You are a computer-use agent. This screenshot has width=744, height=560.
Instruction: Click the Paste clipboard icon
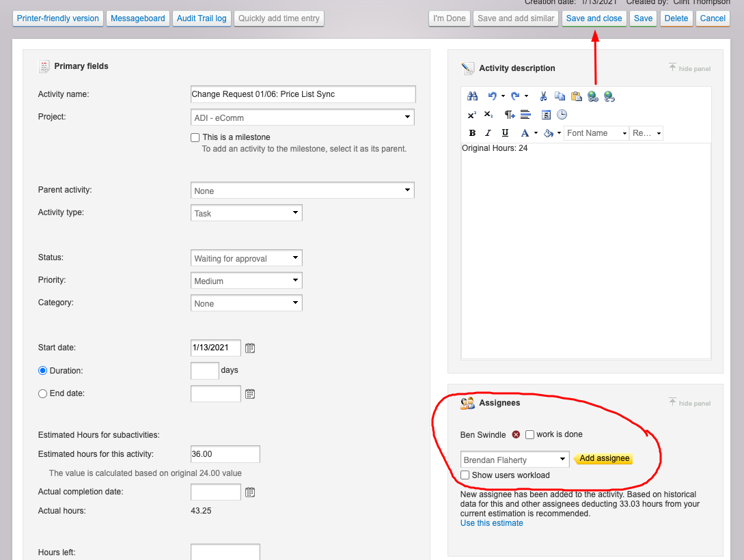pyautogui.click(x=577, y=96)
